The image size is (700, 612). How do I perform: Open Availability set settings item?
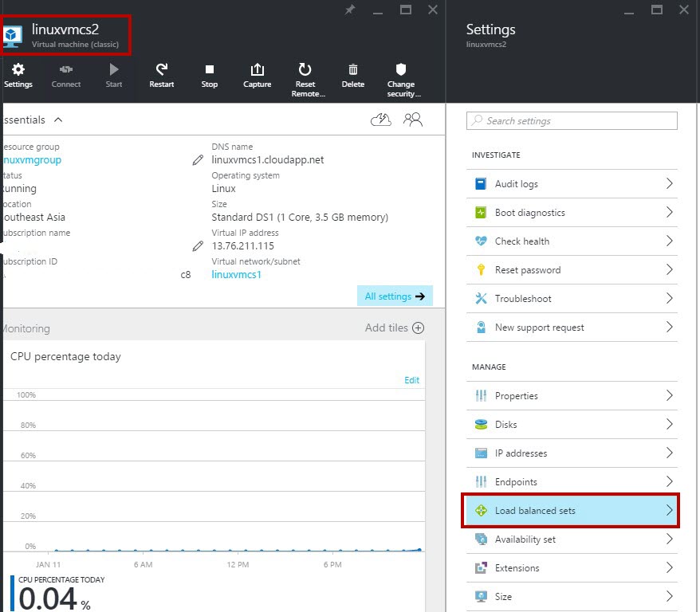pos(572,539)
